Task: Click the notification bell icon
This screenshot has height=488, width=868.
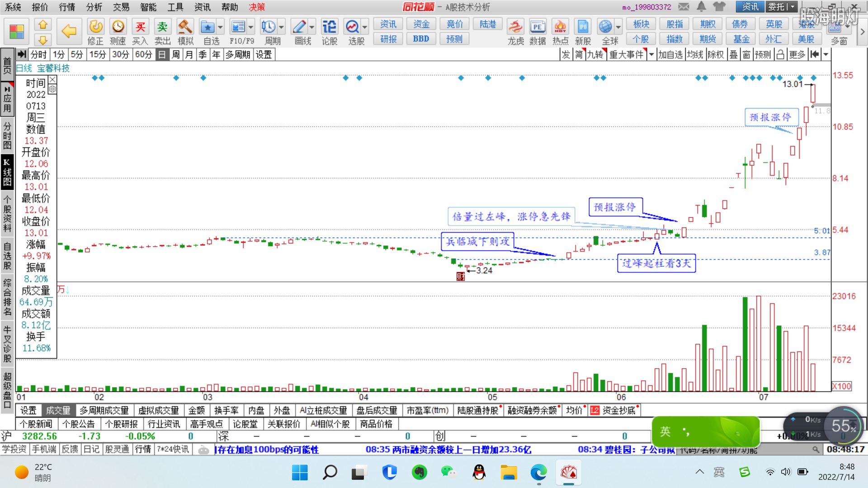Action: click(701, 7)
